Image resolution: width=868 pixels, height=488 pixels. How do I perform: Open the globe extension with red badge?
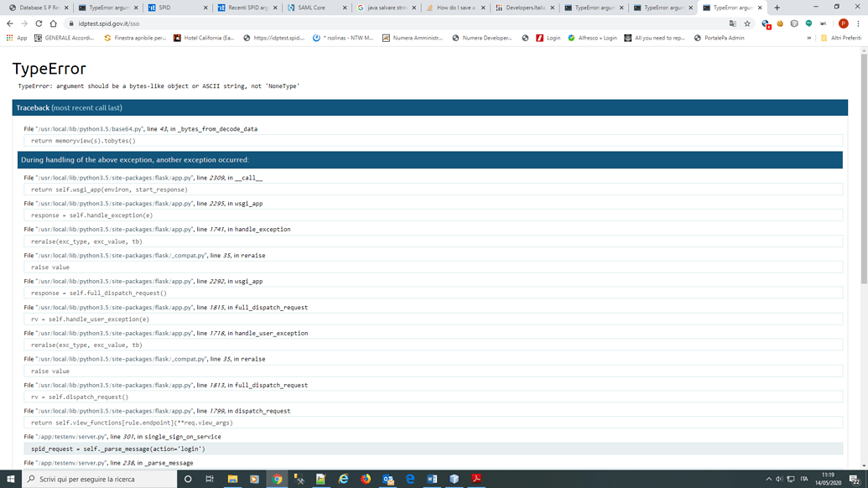pyautogui.click(x=767, y=23)
